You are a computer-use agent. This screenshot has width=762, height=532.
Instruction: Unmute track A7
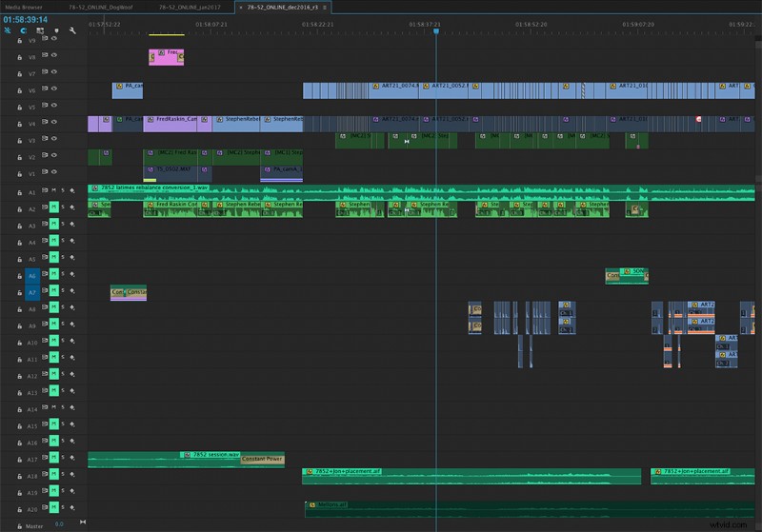(54, 291)
